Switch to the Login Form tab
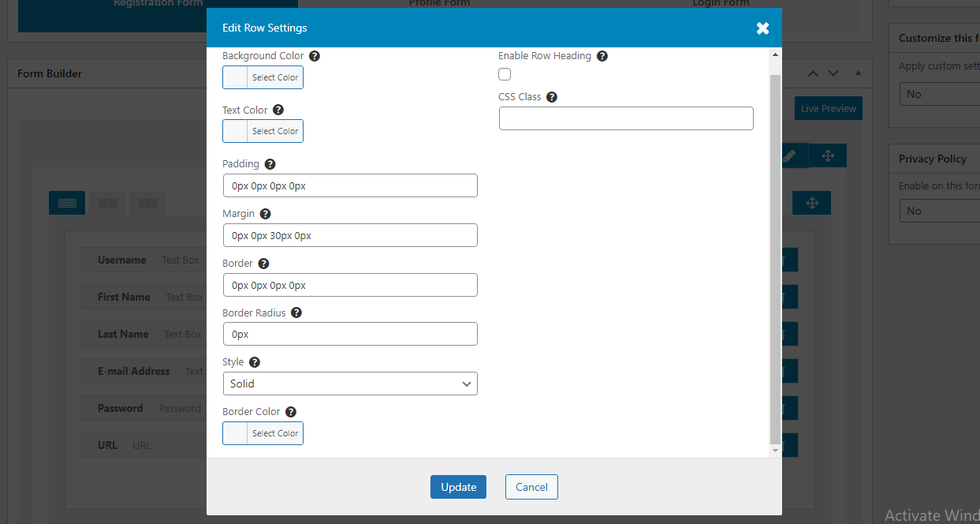Viewport: 980px width, 524px height. (720, 3)
